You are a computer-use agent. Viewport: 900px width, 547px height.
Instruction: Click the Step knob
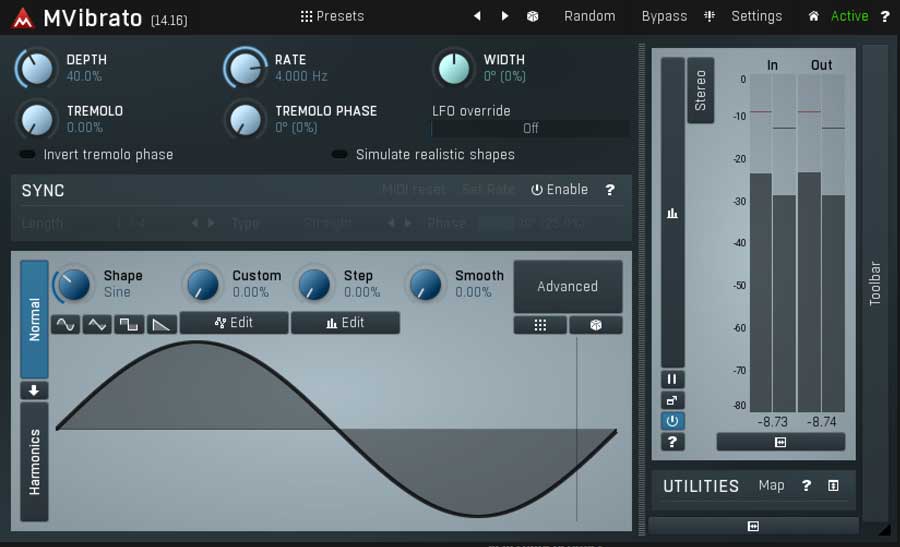point(313,285)
